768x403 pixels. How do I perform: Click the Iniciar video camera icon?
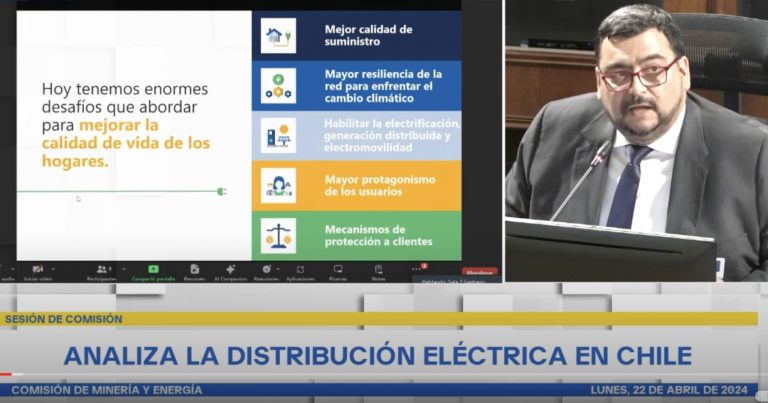coord(37,269)
